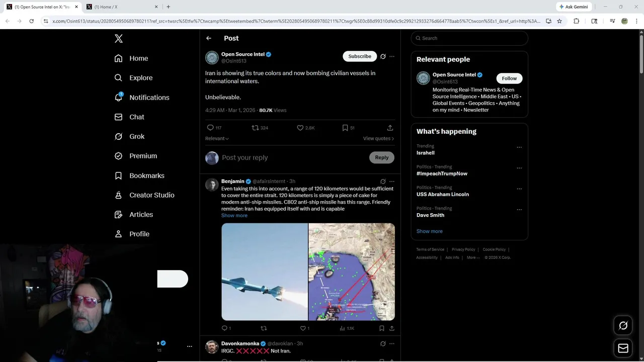Click the Search input field
The height and width of the screenshot is (362, 644).
(469, 38)
